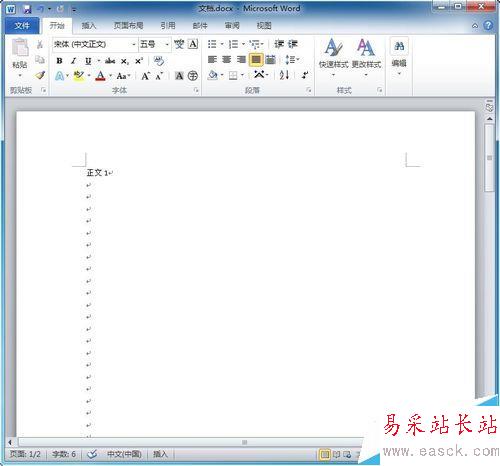Click the highlighted Justify alignment button

tap(256, 60)
